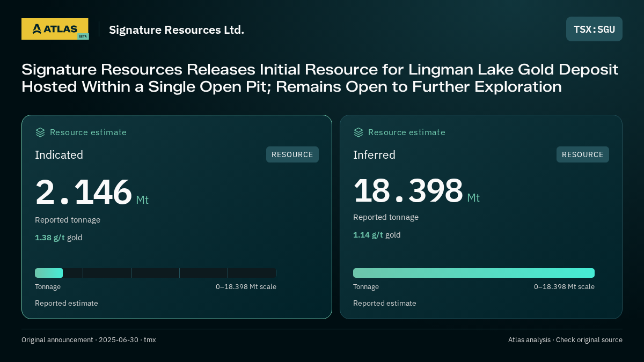The height and width of the screenshot is (362, 644).
Task: Select the 2.146 Mt tonnage value
Action: click(92, 192)
